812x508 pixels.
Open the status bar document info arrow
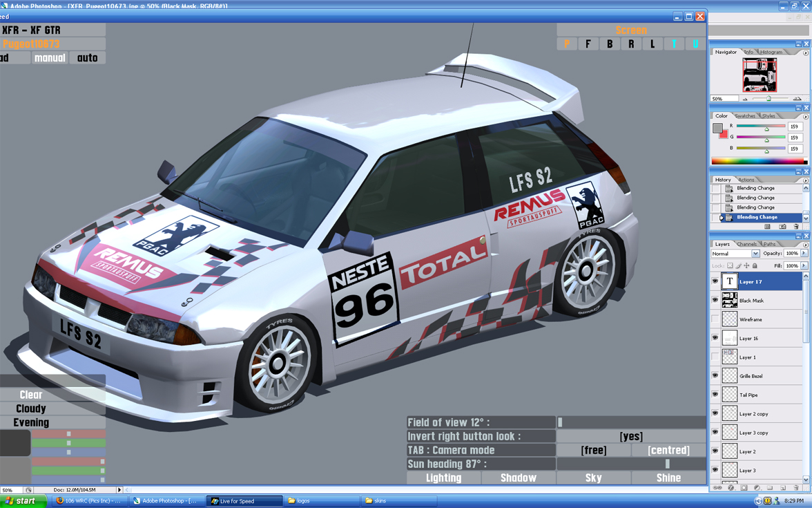[x=119, y=490]
